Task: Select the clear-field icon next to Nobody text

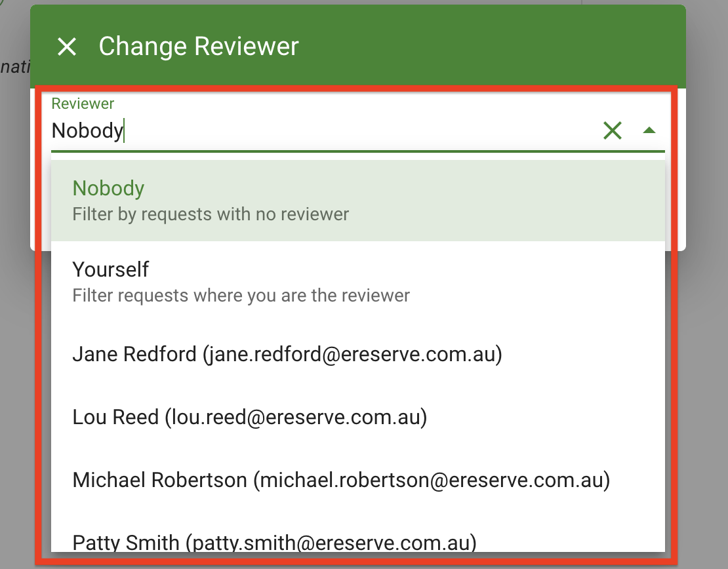Action: (x=612, y=130)
